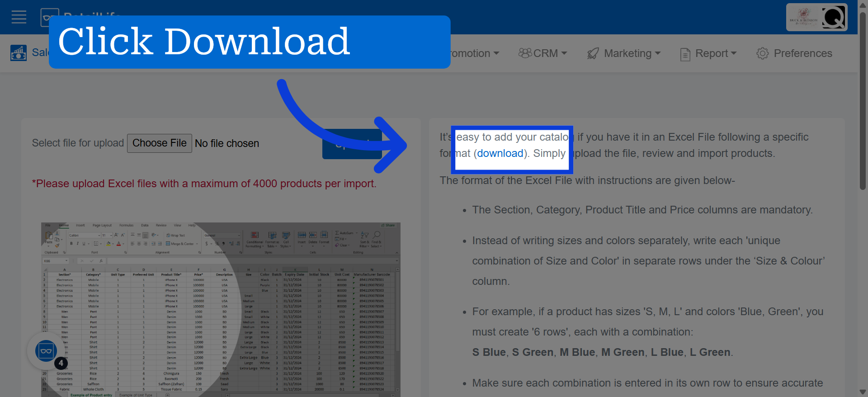The height and width of the screenshot is (397, 868).
Task: Click "The format of the Excel File" sentence
Action: tap(587, 180)
